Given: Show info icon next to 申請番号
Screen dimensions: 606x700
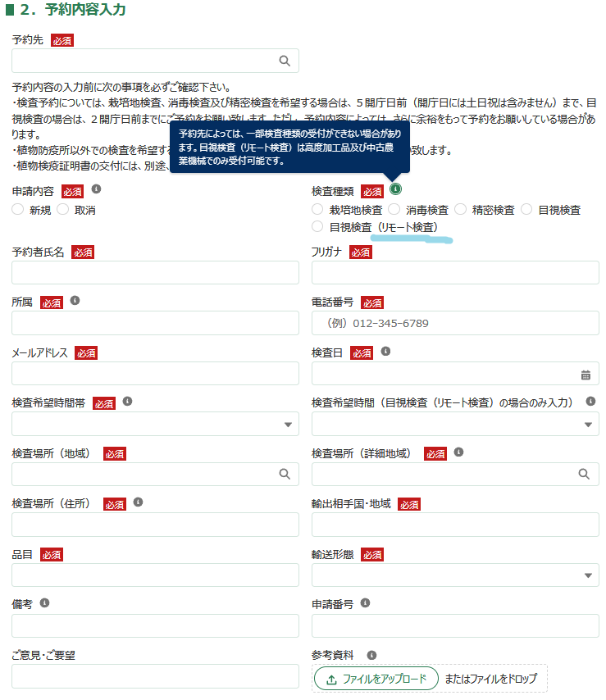Looking at the screenshot, I should pyautogui.click(x=365, y=603).
